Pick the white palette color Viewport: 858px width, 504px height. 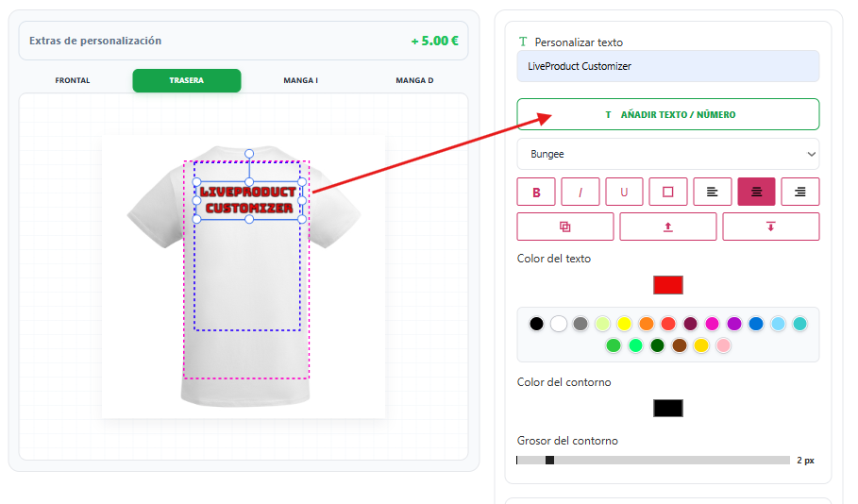click(559, 324)
